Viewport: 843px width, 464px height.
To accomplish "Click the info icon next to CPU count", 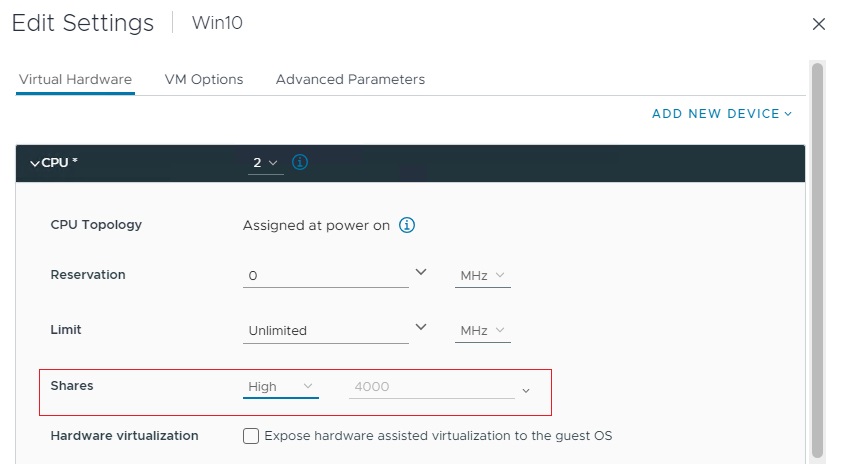I will point(300,162).
